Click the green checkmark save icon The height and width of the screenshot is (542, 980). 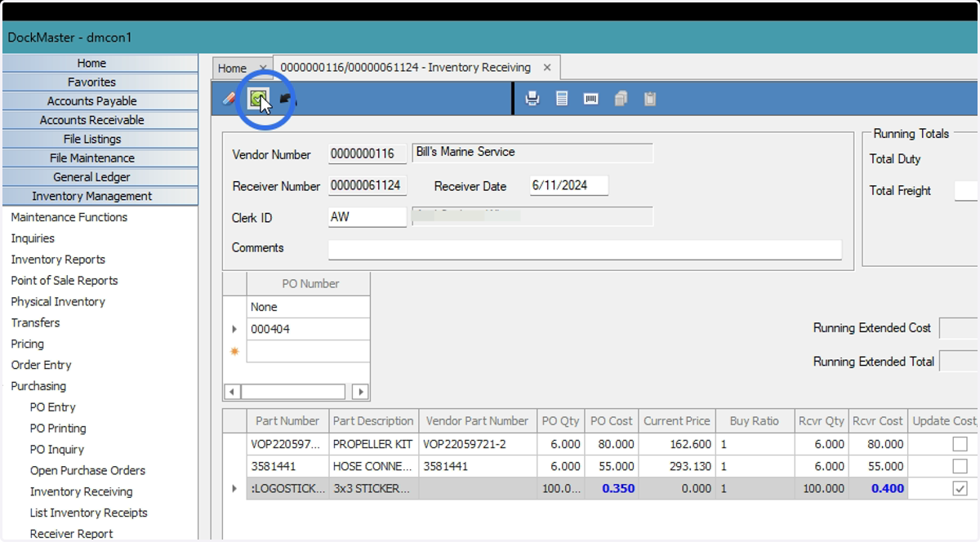pos(259,99)
